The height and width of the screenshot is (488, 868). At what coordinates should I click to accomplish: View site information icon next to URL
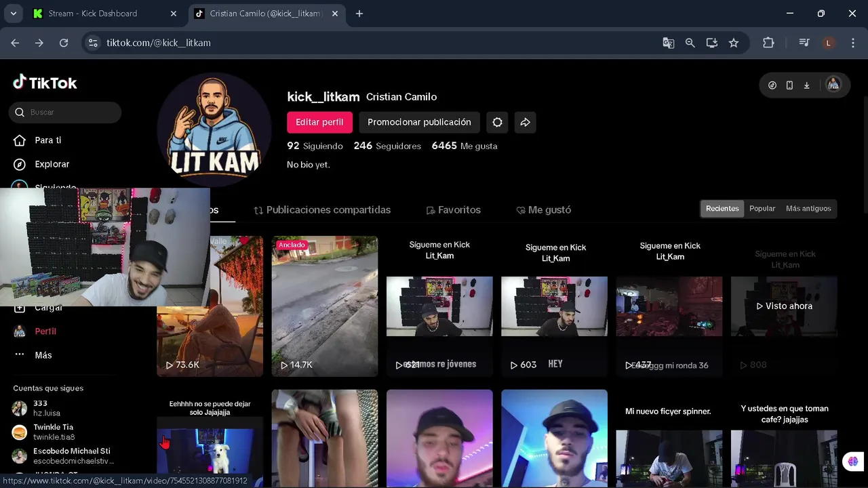coord(94,43)
